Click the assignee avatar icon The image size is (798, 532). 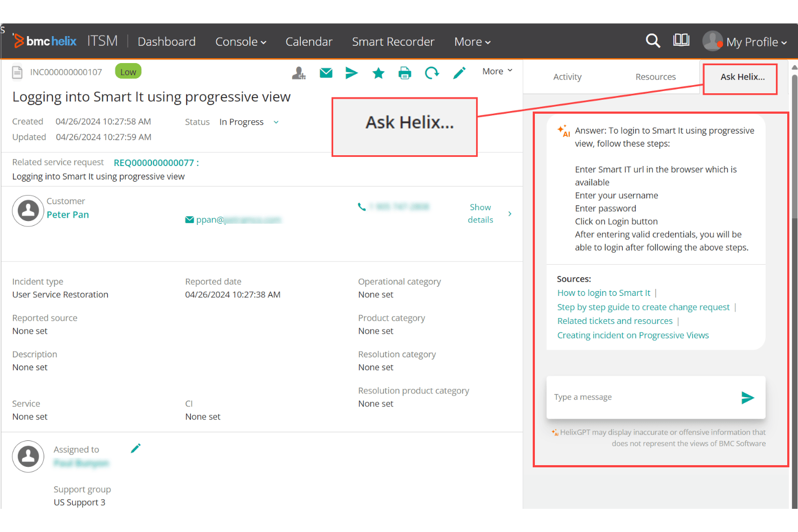point(28,457)
